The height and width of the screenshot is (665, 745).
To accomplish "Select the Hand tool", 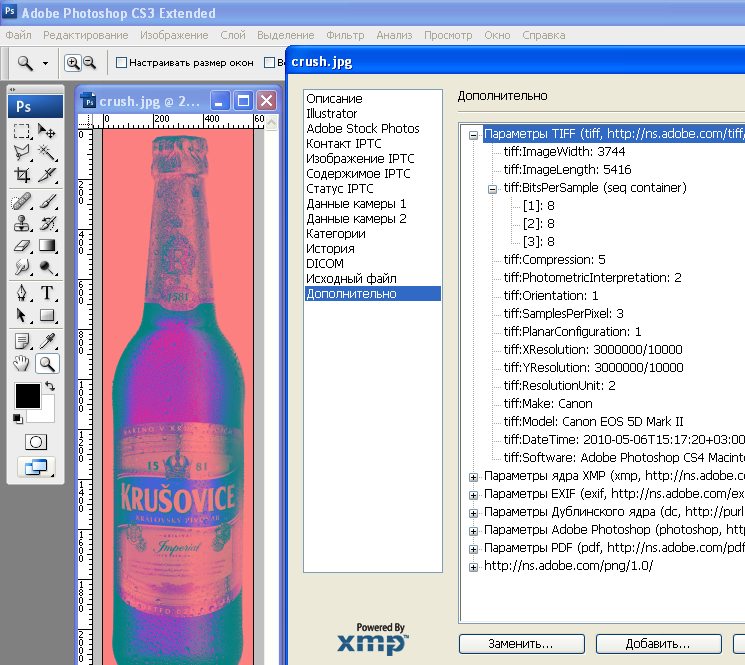I will [21, 363].
